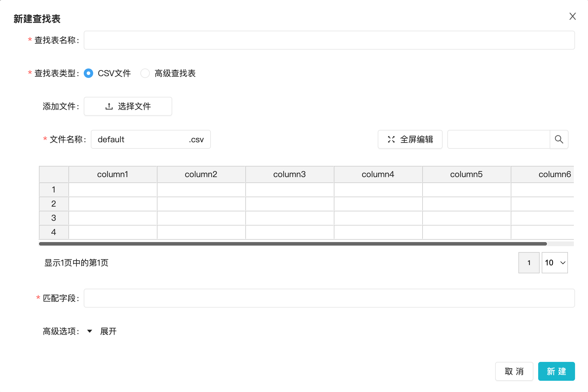Select row header 2
This screenshot has width=588, height=392.
click(54, 204)
